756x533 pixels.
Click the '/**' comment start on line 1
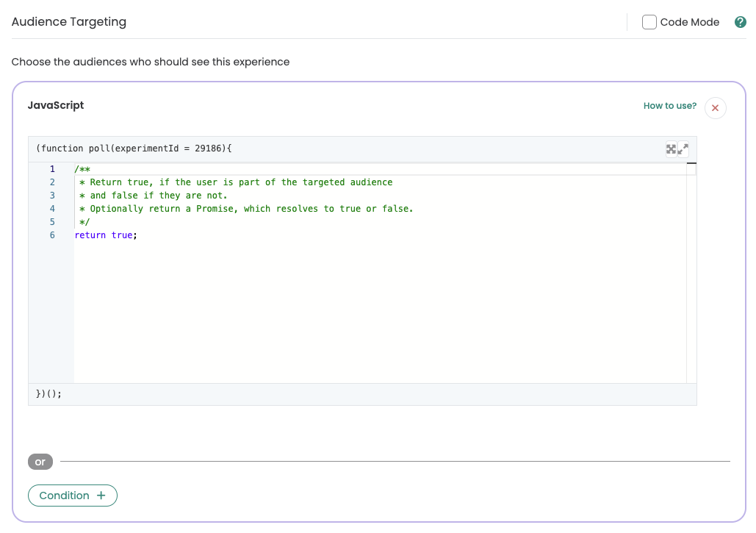(82, 169)
